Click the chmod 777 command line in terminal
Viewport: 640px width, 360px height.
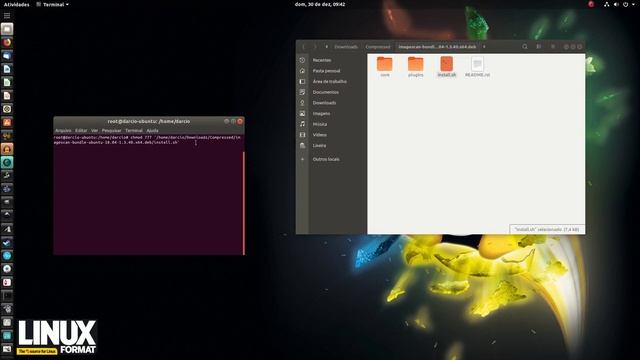click(x=147, y=140)
